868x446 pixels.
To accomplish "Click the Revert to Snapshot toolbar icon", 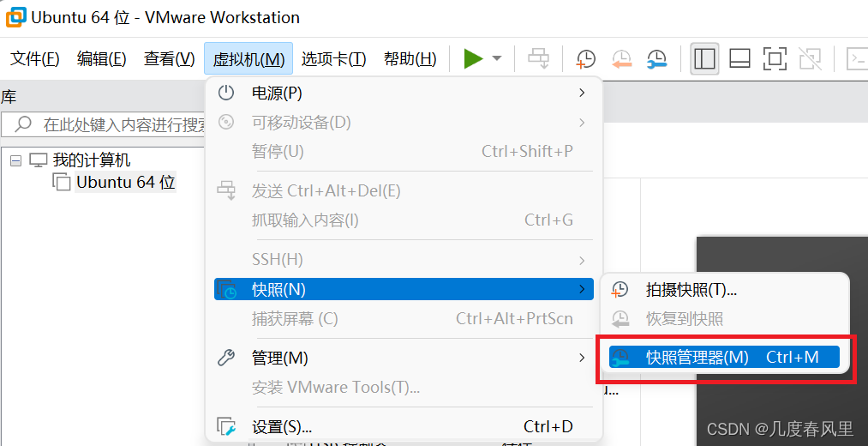I will click(x=622, y=58).
